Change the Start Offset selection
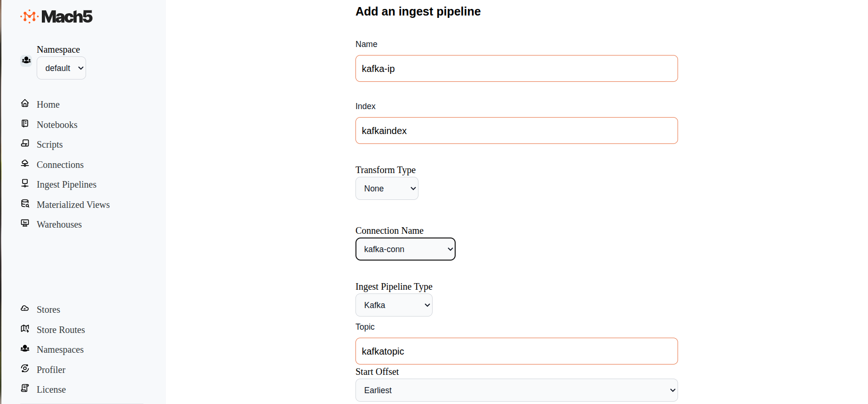The height and width of the screenshot is (404, 868). (x=516, y=390)
